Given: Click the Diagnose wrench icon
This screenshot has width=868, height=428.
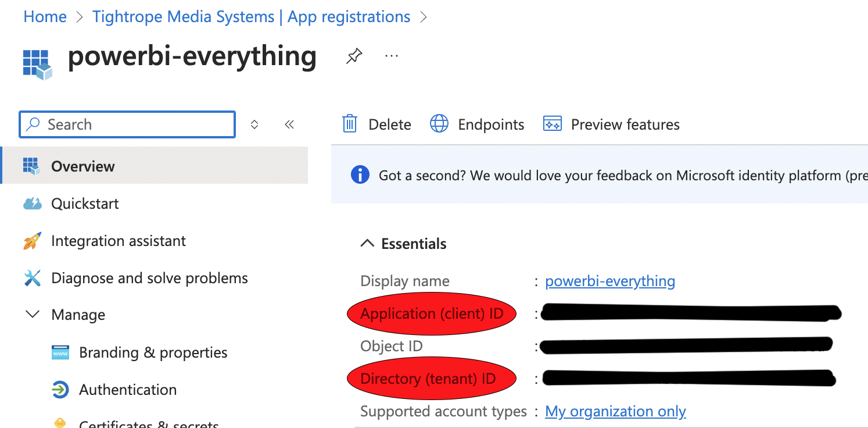Looking at the screenshot, I should (33, 278).
